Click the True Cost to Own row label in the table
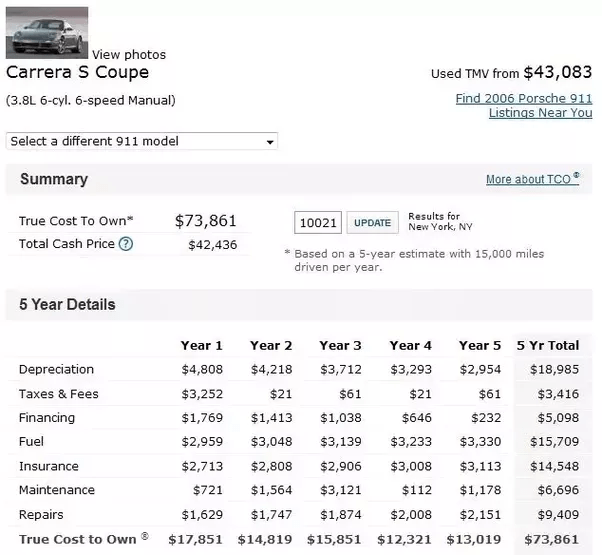The image size is (602, 555). point(84,539)
